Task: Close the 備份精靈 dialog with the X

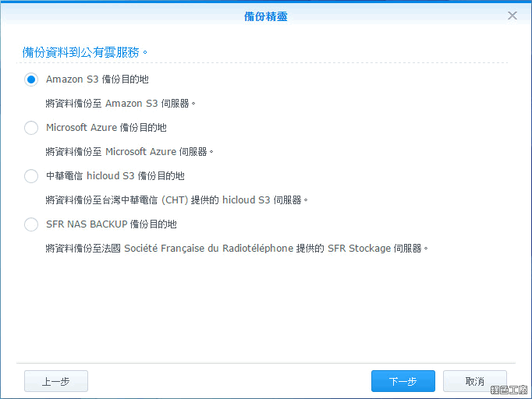Action: [x=512, y=16]
